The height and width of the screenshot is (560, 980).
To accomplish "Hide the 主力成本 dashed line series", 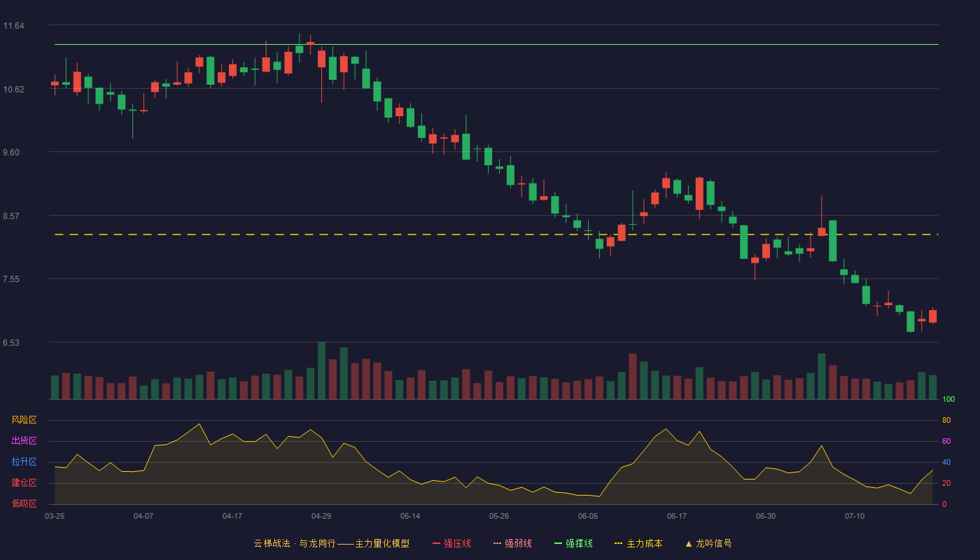I will click(638, 543).
